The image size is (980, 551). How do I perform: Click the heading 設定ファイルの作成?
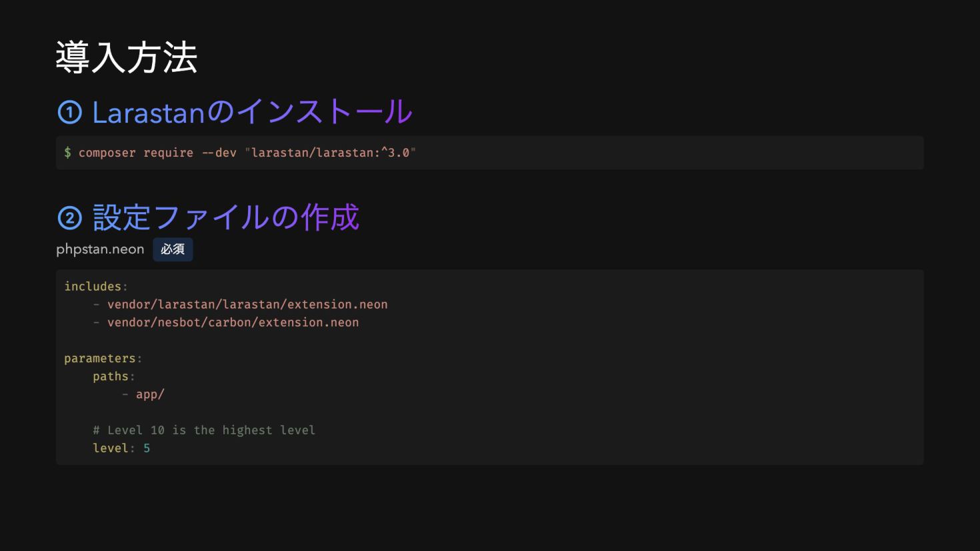click(226, 217)
